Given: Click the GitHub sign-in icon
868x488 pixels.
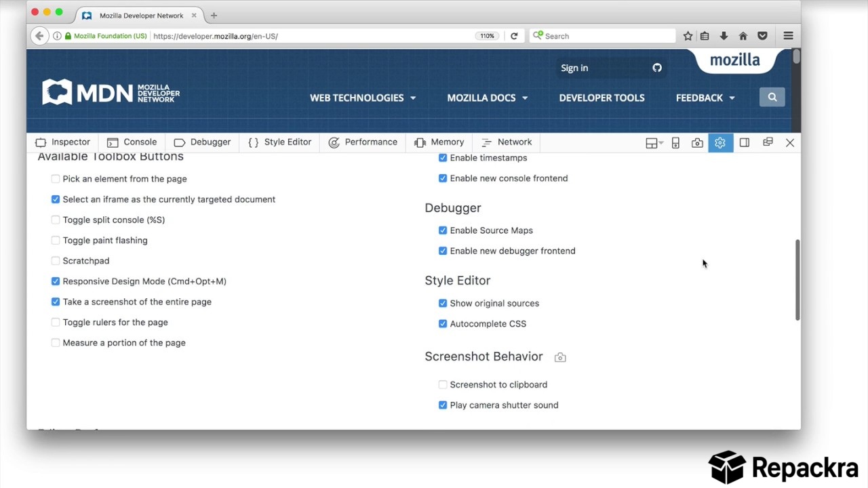Looking at the screenshot, I should point(657,68).
